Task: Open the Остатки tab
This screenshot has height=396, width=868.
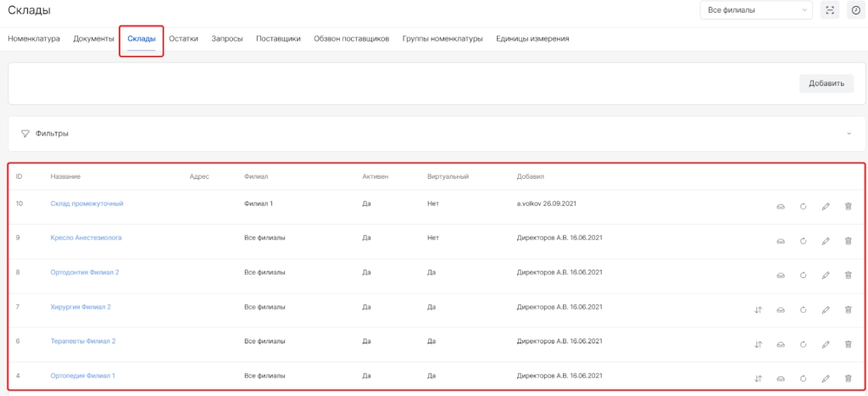Action: pos(183,39)
